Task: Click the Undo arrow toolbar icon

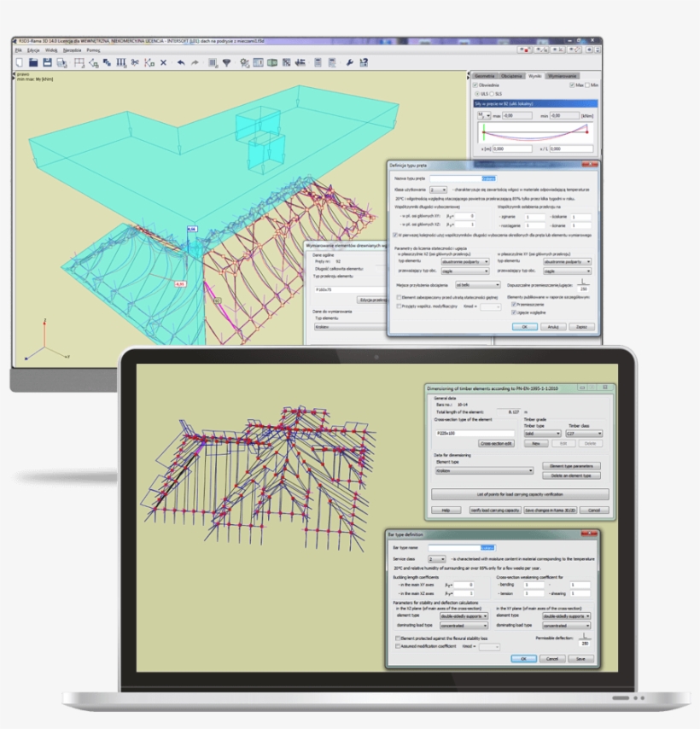Action: (x=181, y=62)
